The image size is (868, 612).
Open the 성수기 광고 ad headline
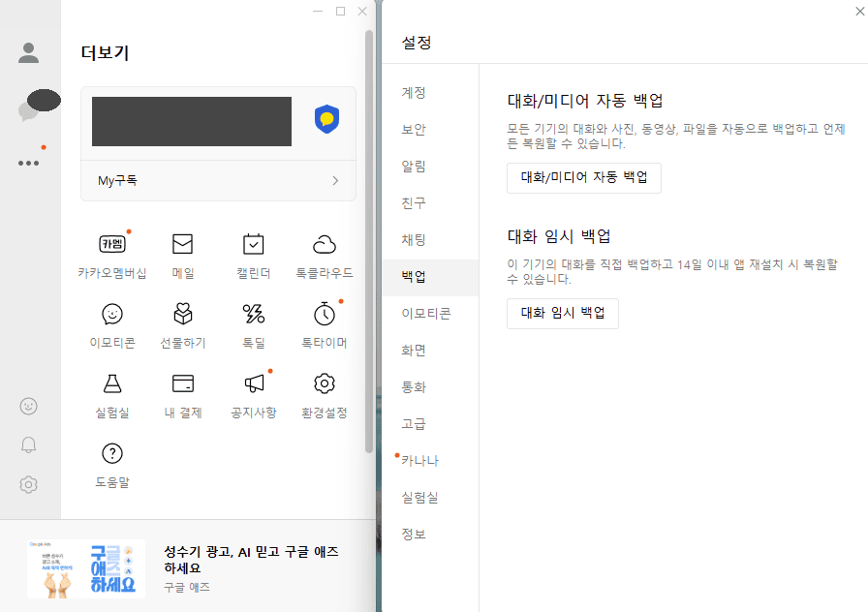(251, 560)
